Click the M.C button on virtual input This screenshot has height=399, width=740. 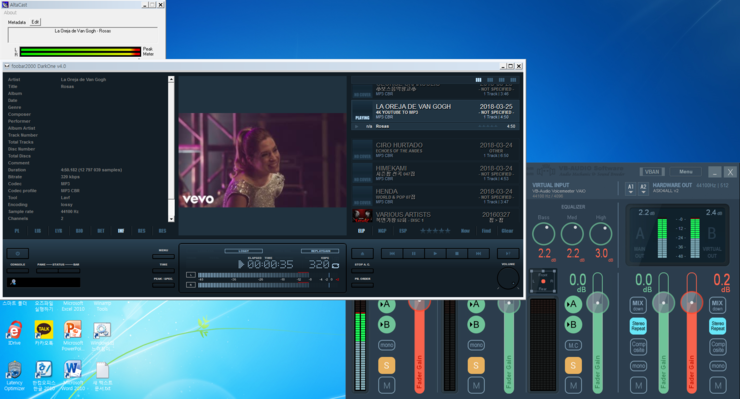click(x=573, y=345)
